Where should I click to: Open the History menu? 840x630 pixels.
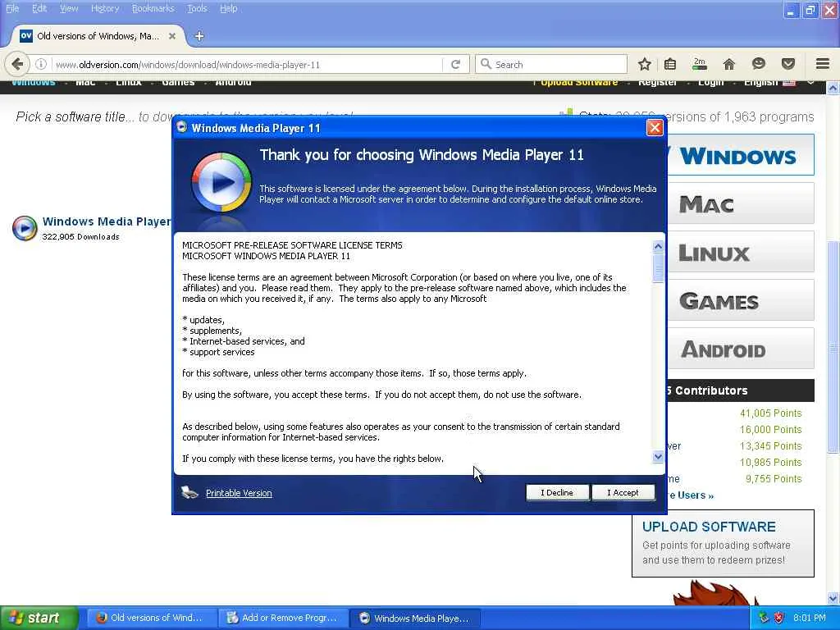pos(105,8)
